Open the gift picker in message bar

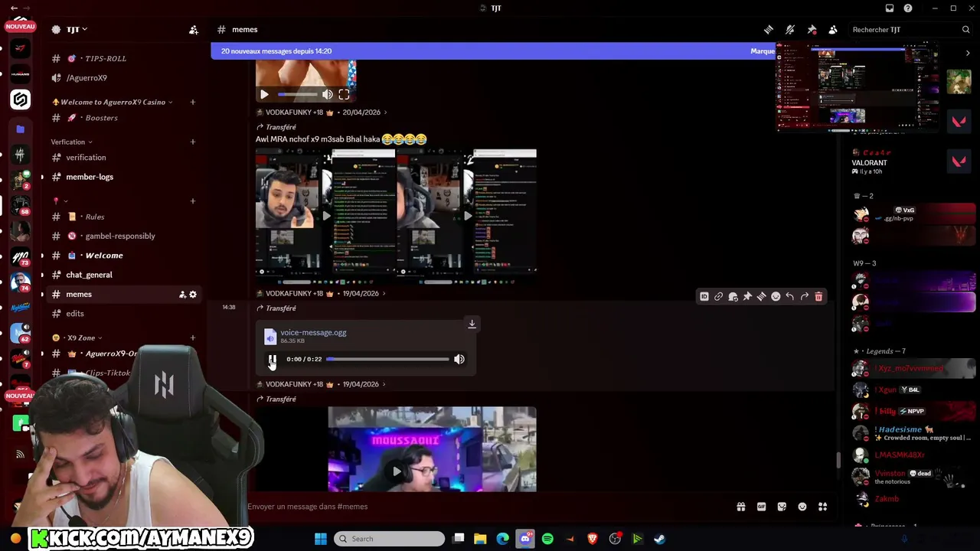click(741, 507)
